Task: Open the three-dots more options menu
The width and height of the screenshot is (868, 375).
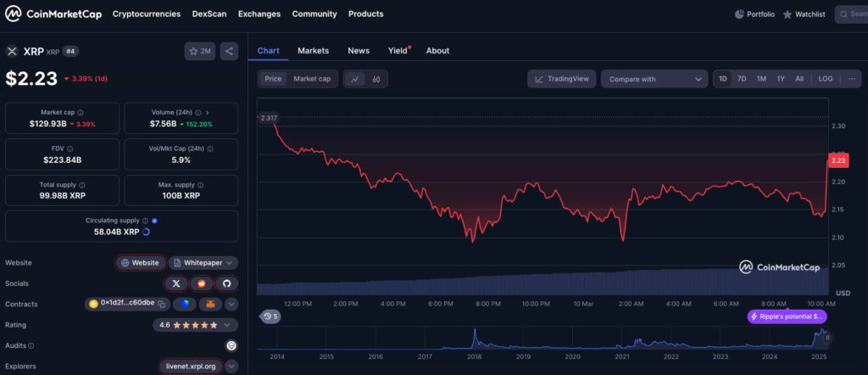Action: pos(851,79)
